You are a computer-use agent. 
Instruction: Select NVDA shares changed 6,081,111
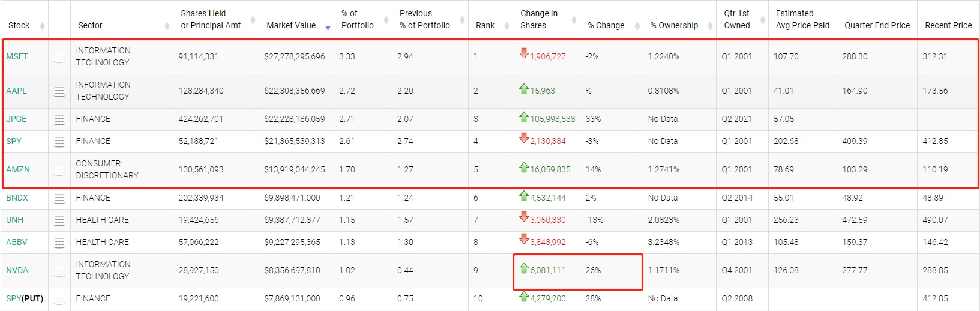tap(547, 270)
